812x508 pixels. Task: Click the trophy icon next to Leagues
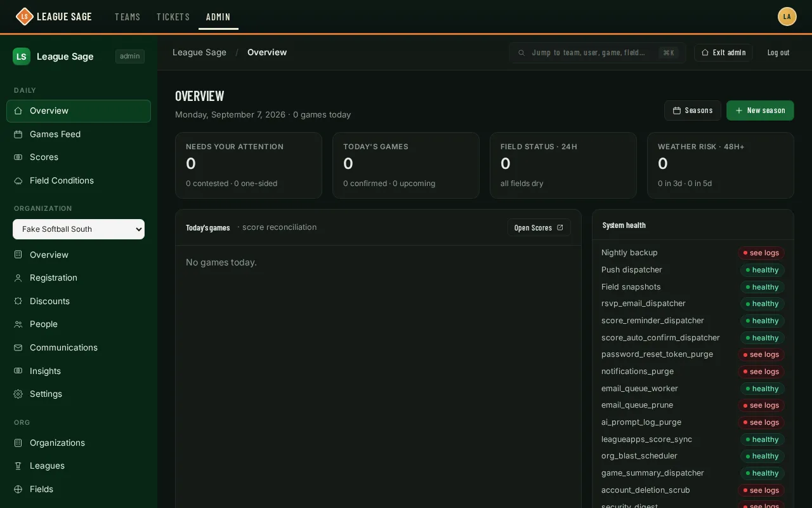18,466
